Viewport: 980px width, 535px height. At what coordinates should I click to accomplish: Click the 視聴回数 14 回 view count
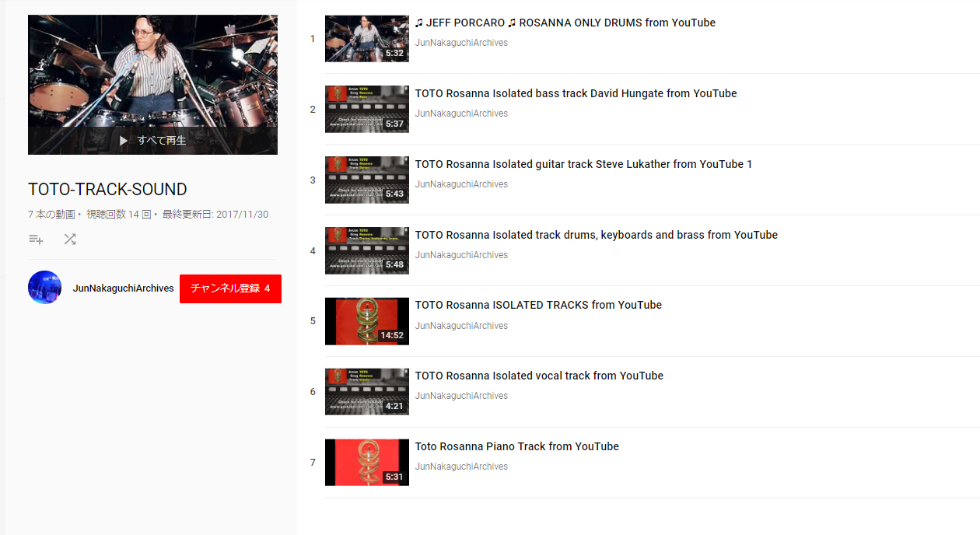(118, 215)
